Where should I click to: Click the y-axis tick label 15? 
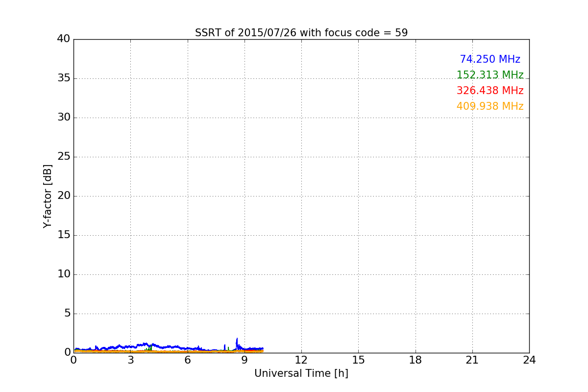[x=64, y=235]
